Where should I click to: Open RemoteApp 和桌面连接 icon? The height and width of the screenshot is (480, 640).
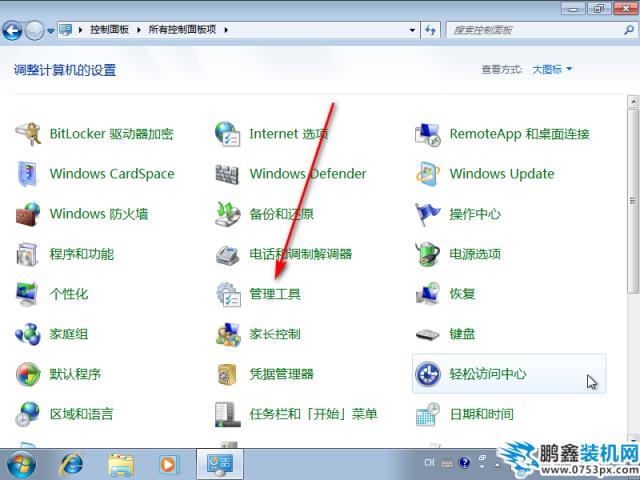click(428, 134)
